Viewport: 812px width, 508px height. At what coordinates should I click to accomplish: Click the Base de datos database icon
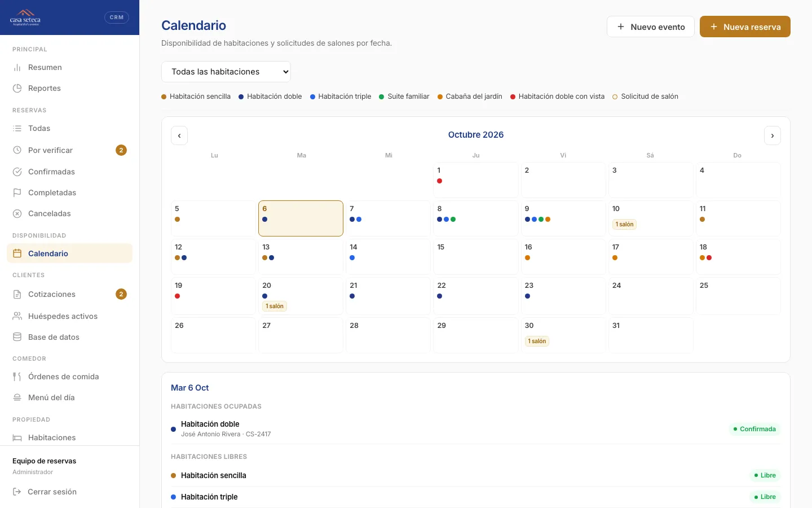(17, 337)
